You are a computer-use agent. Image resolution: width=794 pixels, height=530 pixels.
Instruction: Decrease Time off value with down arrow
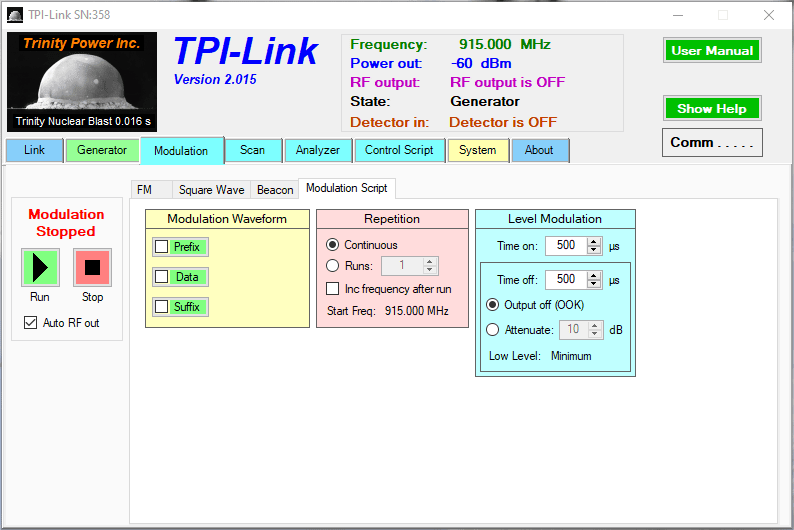point(594,284)
